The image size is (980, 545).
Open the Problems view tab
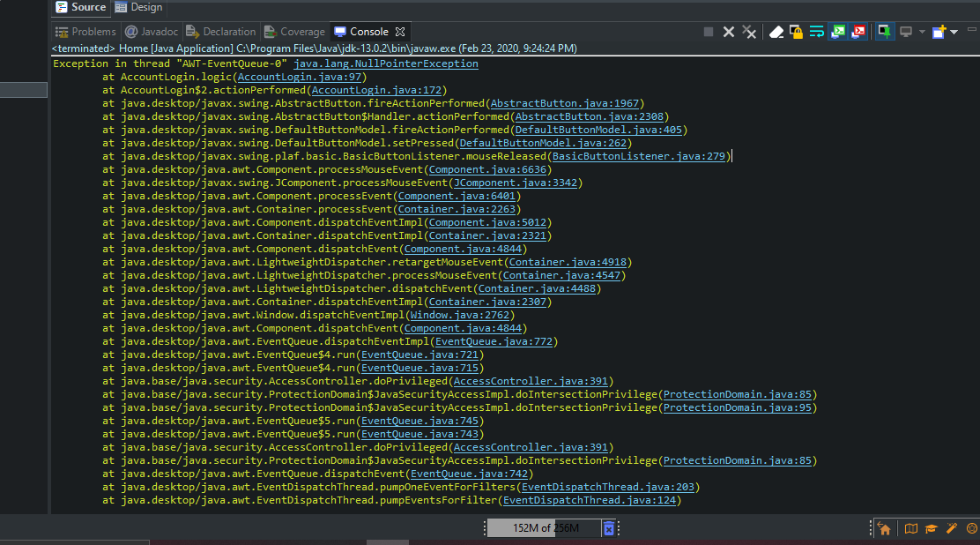pos(85,32)
